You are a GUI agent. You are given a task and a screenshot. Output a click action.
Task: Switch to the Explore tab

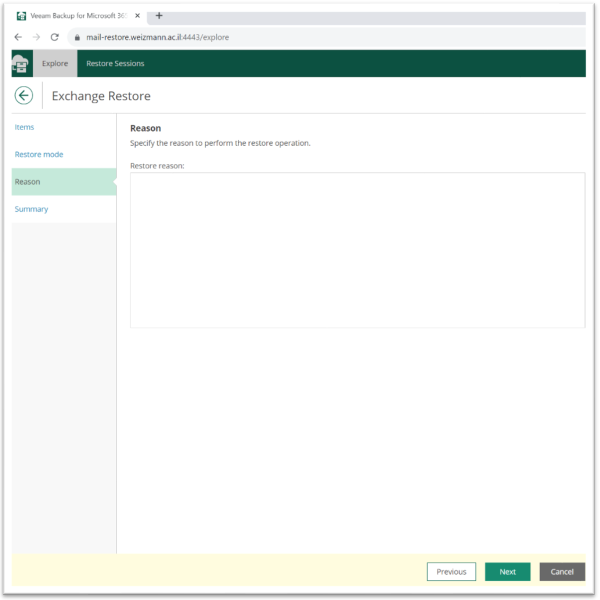click(x=55, y=63)
